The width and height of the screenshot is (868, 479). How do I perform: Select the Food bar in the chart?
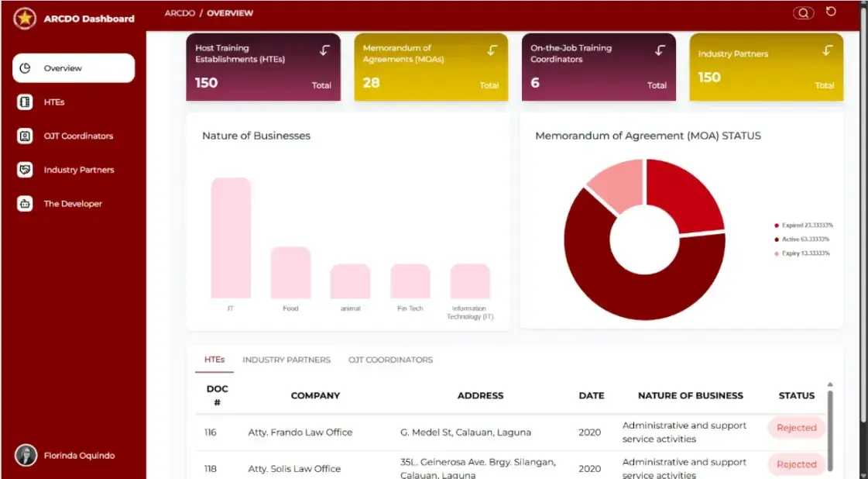click(x=290, y=273)
